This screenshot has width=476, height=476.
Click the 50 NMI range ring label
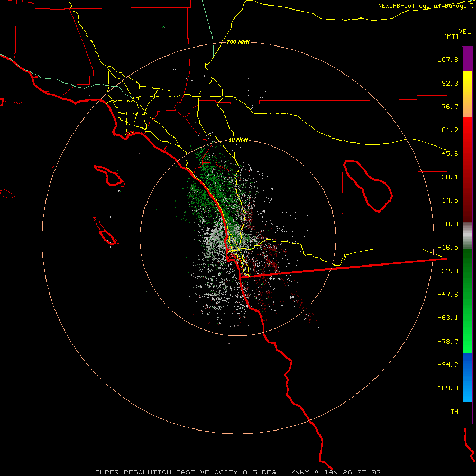pyautogui.click(x=238, y=140)
